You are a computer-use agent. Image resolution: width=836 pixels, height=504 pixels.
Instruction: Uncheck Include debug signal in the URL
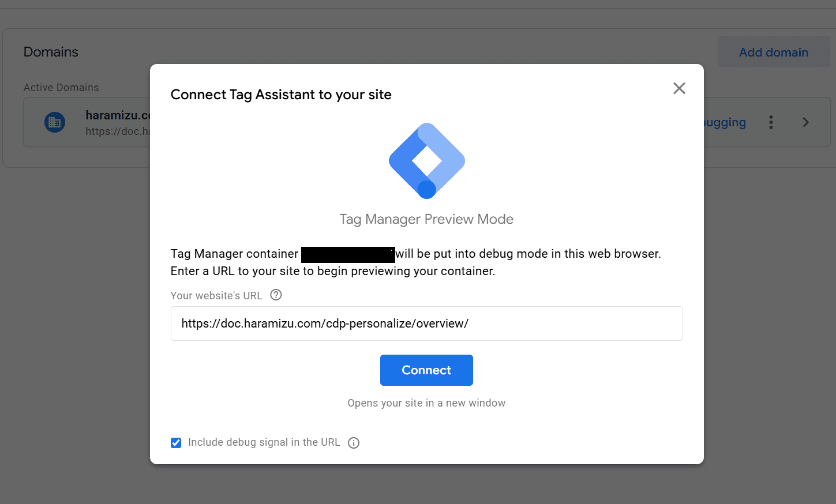coord(176,443)
